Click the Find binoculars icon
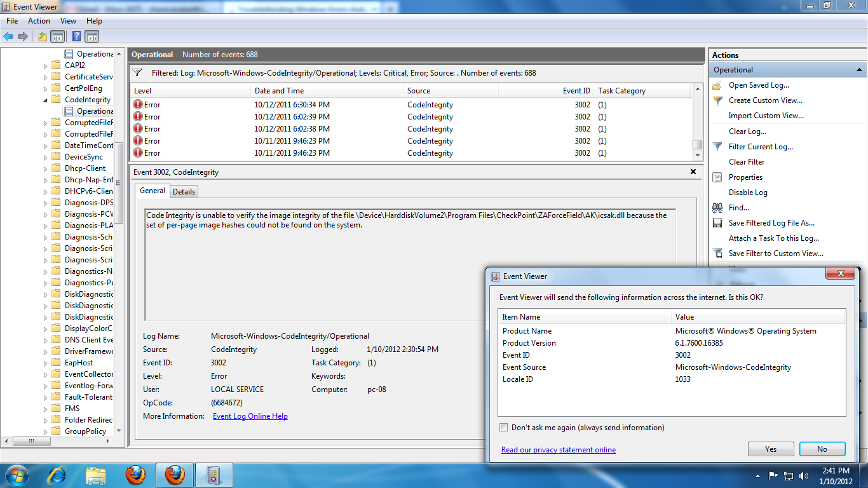 717,208
